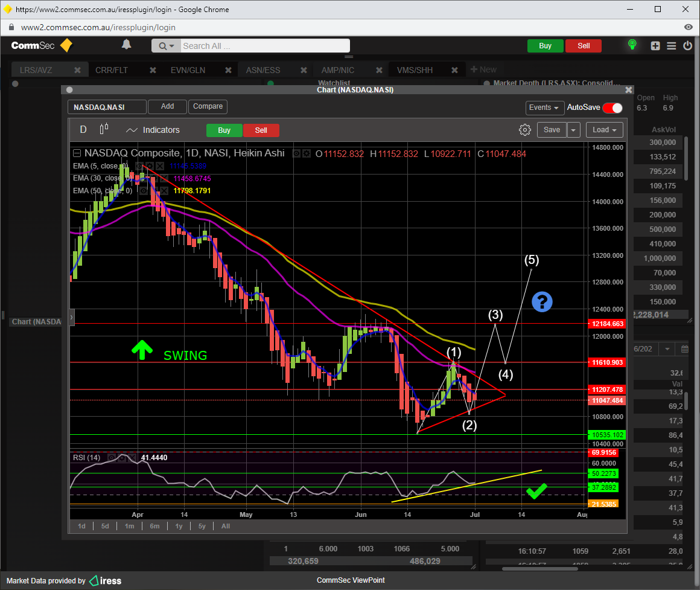Switch to the ASN/ESS tab
Image resolution: width=700 pixels, height=590 pixels.
click(x=263, y=70)
